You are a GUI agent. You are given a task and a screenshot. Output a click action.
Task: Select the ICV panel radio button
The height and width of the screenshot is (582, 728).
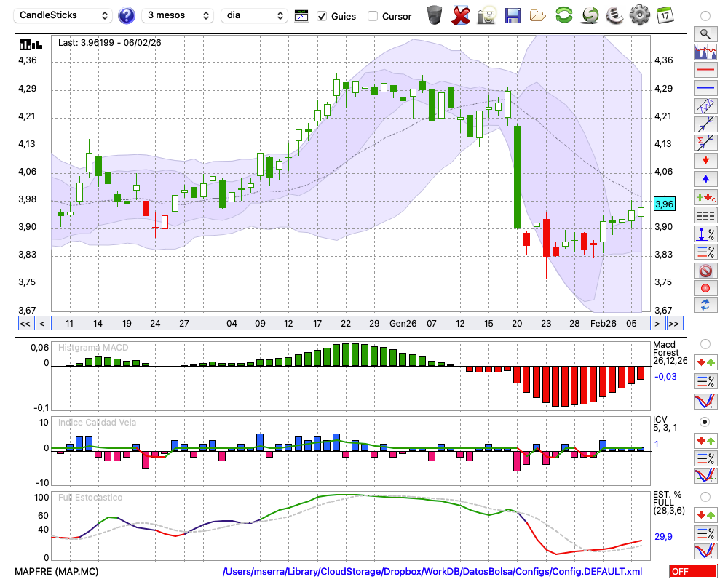[x=705, y=422]
